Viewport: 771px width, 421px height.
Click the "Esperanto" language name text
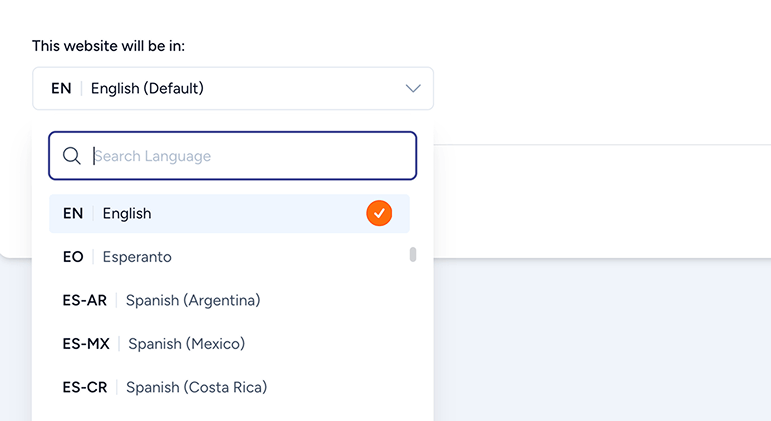click(137, 257)
